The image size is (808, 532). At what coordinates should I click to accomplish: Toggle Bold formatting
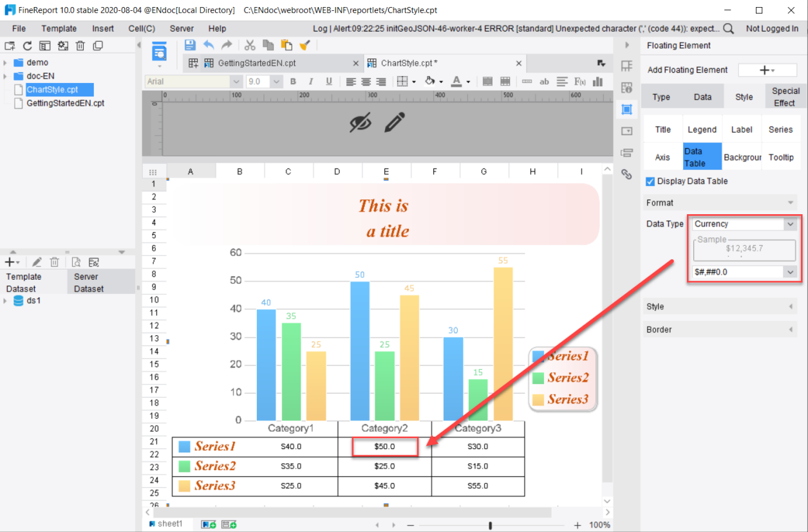point(293,82)
